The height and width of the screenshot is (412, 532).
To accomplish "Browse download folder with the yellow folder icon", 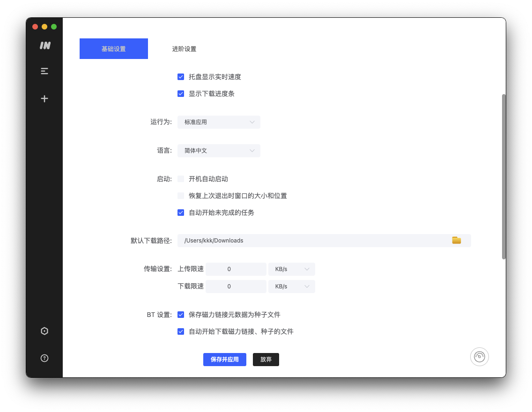I will coord(456,240).
